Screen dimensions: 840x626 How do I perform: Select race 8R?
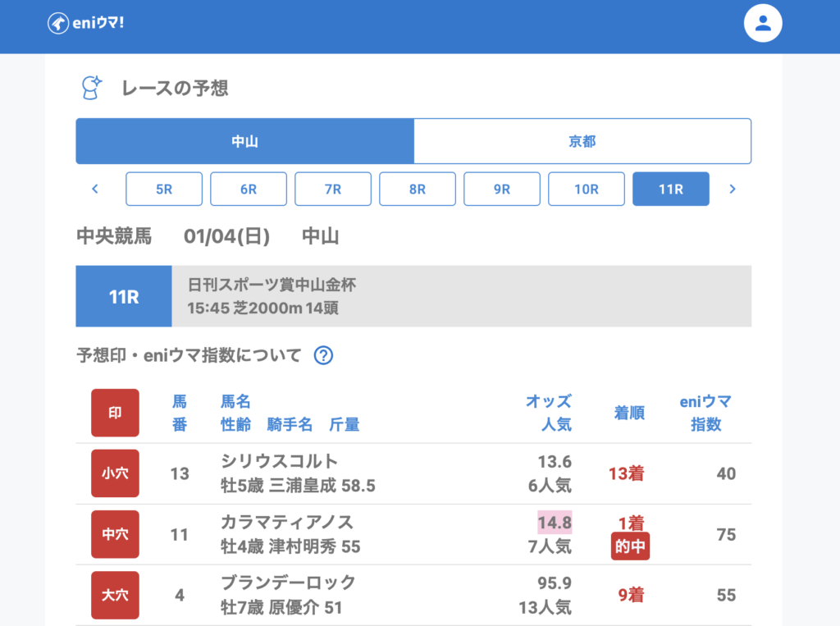click(x=418, y=189)
